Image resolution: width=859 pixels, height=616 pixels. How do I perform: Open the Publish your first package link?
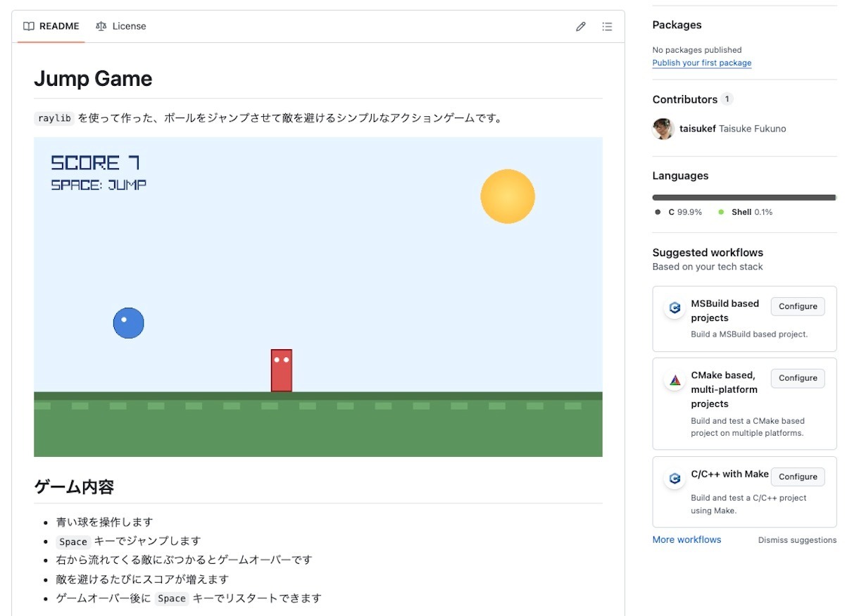click(x=701, y=63)
